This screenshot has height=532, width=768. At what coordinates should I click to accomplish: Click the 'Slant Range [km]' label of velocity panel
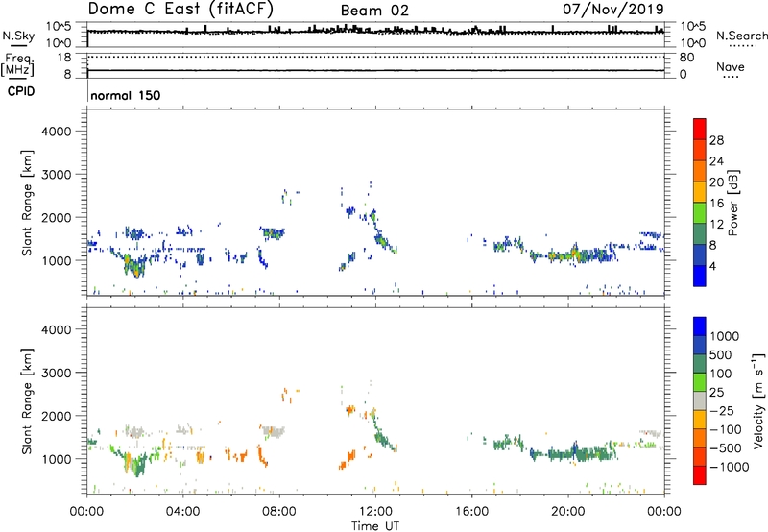pos(27,400)
